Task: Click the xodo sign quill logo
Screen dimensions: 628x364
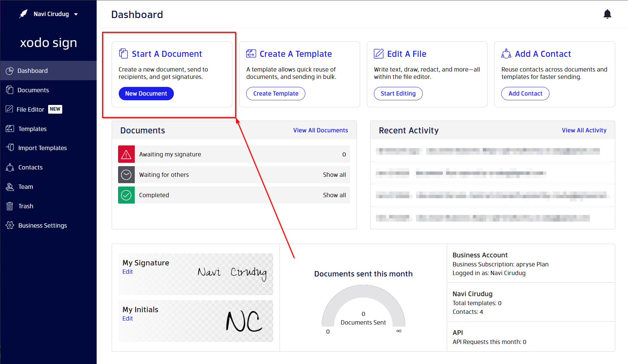Action: (23, 13)
